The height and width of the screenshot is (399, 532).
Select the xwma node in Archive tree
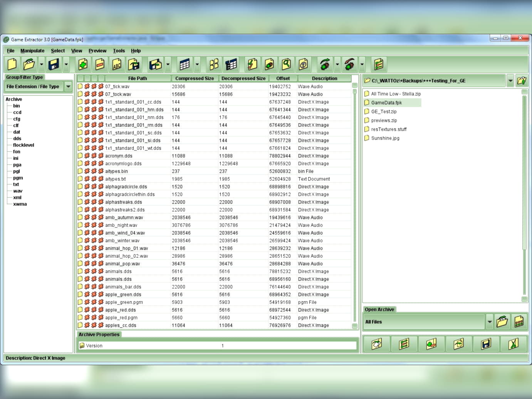point(20,204)
